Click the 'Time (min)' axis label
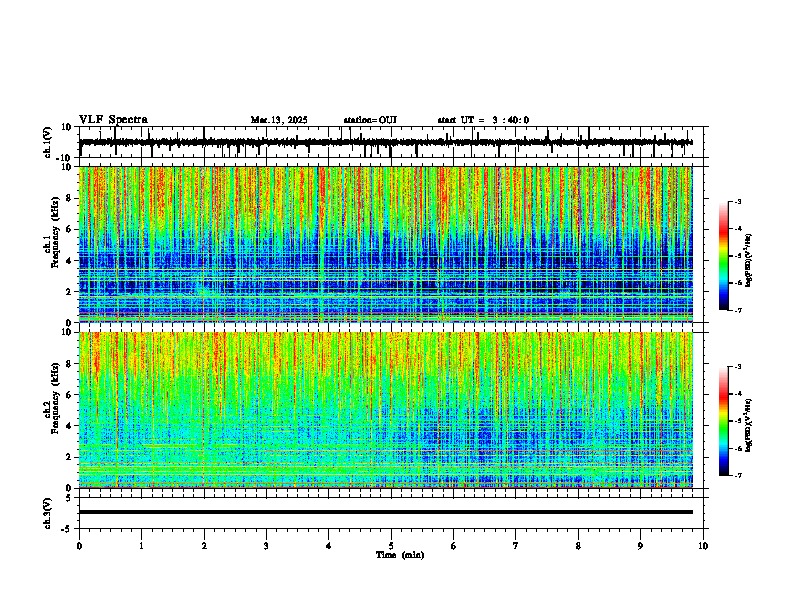This screenshot has width=792, height=612. 400,555
